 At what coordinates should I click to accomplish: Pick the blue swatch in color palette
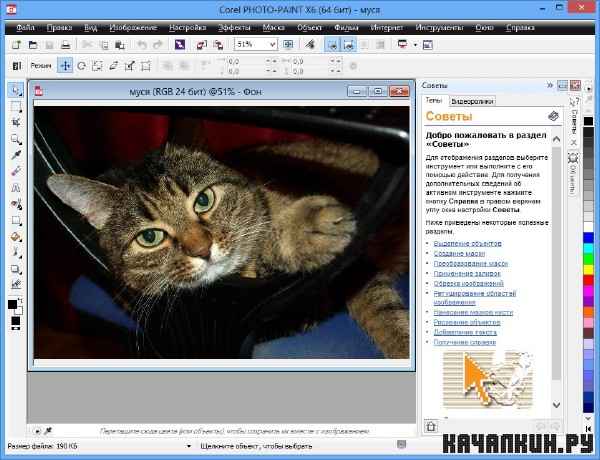pyautogui.click(x=589, y=238)
